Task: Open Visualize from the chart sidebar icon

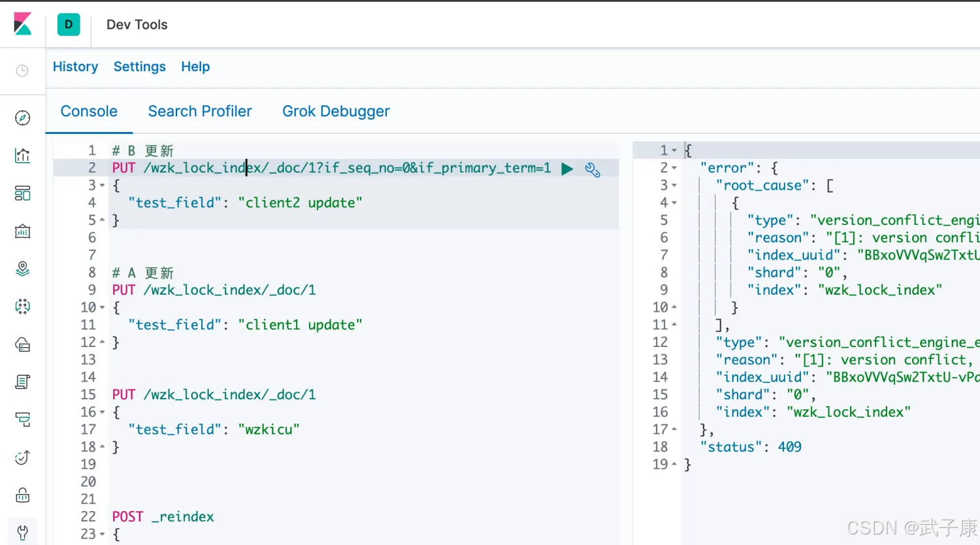Action: click(x=22, y=156)
